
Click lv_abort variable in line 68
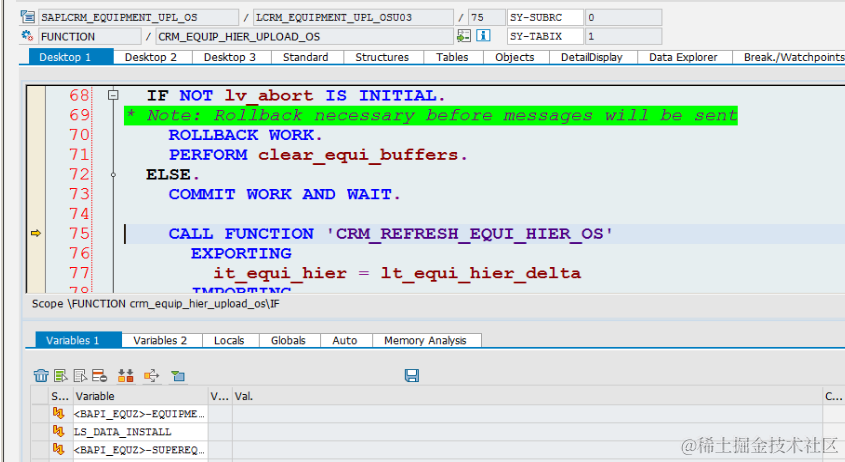click(268, 96)
